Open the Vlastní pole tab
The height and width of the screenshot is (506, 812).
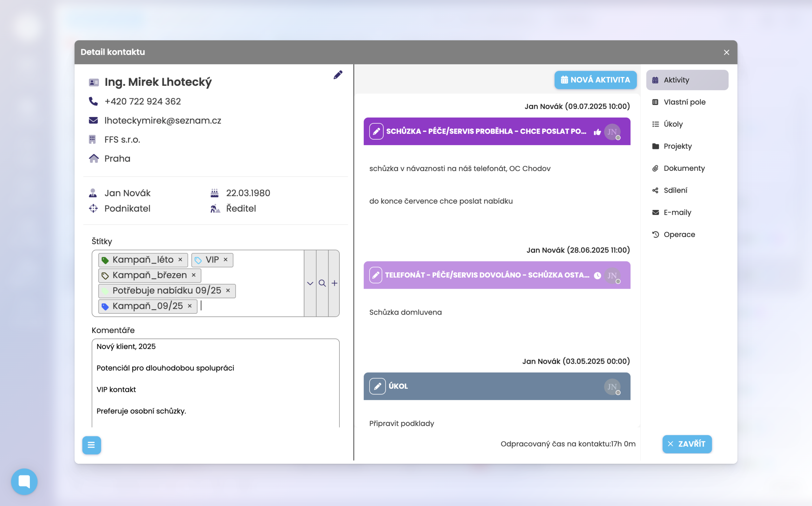point(684,102)
